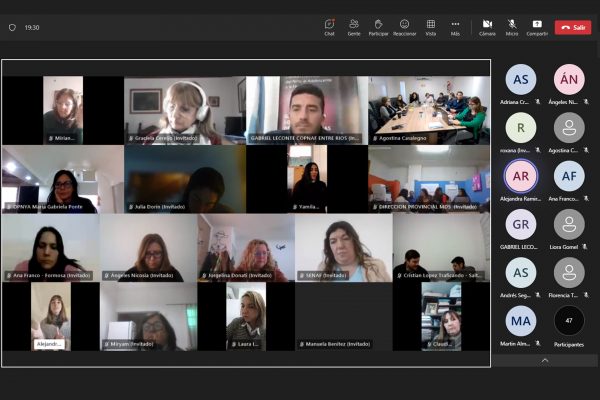Select the AS avatar for Adriana
Screen dimensions: 600x400
coord(520,78)
